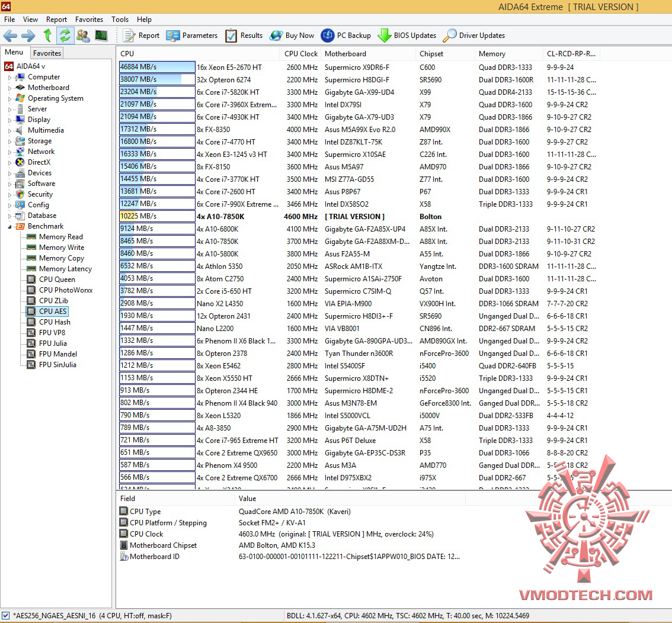Select Memory Copy benchmark
Image resolution: width=672 pixels, height=623 pixels.
[x=62, y=258]
